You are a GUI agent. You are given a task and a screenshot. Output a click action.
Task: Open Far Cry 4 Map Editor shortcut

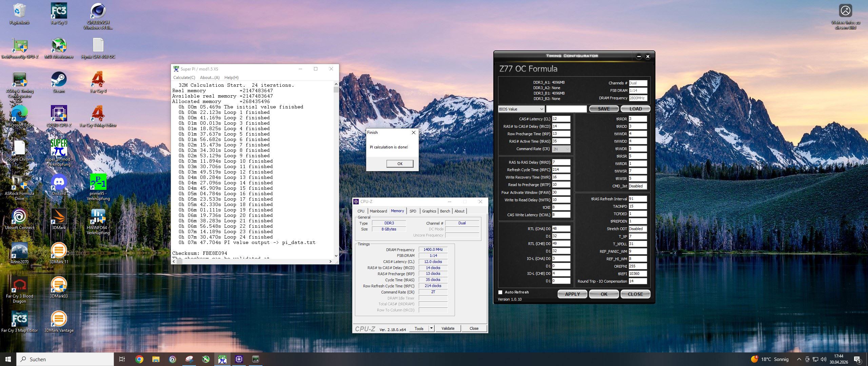[98, 116]
